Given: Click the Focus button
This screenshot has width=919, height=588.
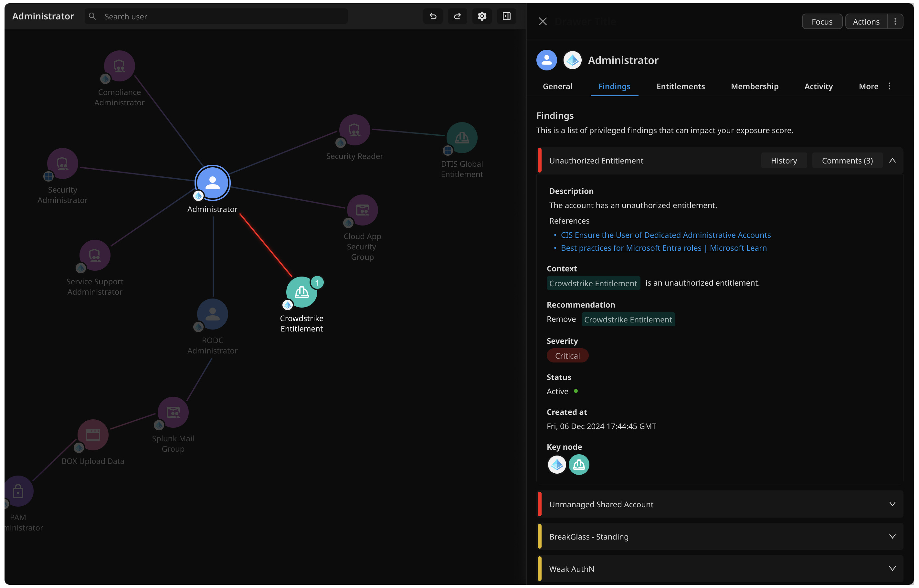Looking at the screenshot, I should 822,21.
